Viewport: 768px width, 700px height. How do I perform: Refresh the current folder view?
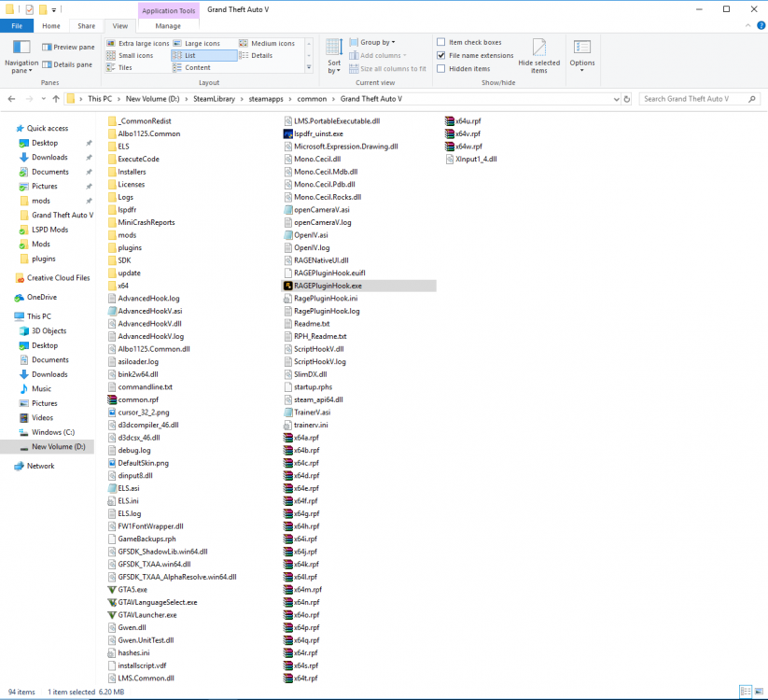click(x=627, y=99)
